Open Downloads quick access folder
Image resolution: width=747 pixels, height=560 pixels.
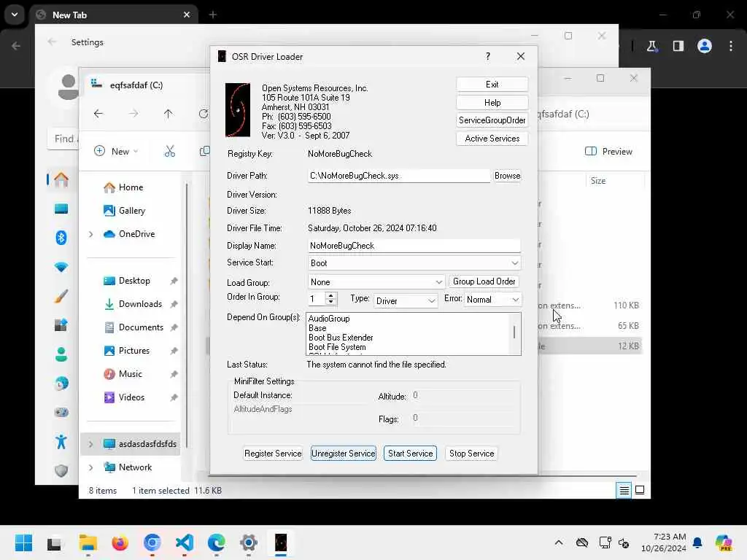click(x=133, y=304)
